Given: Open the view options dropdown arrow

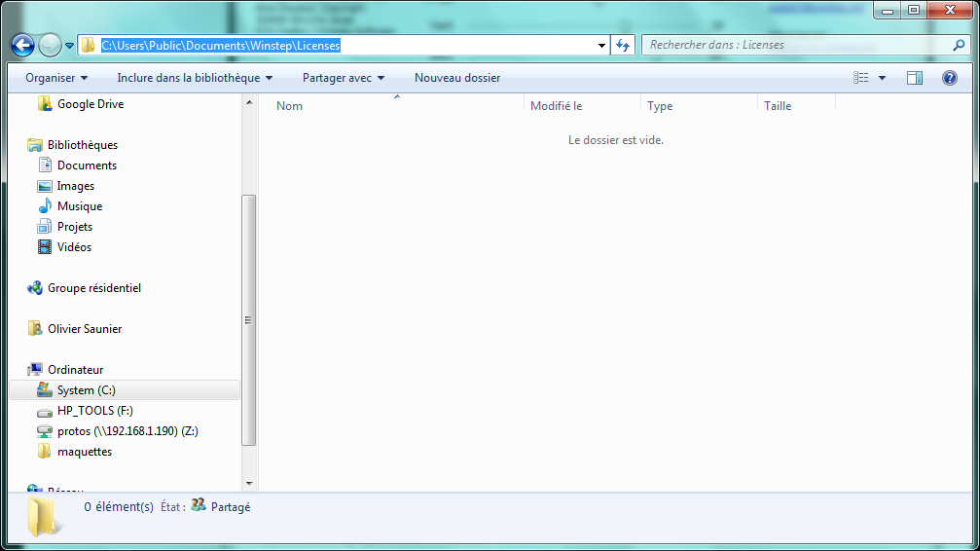Looking at the screenshot, I should (882, 78).
